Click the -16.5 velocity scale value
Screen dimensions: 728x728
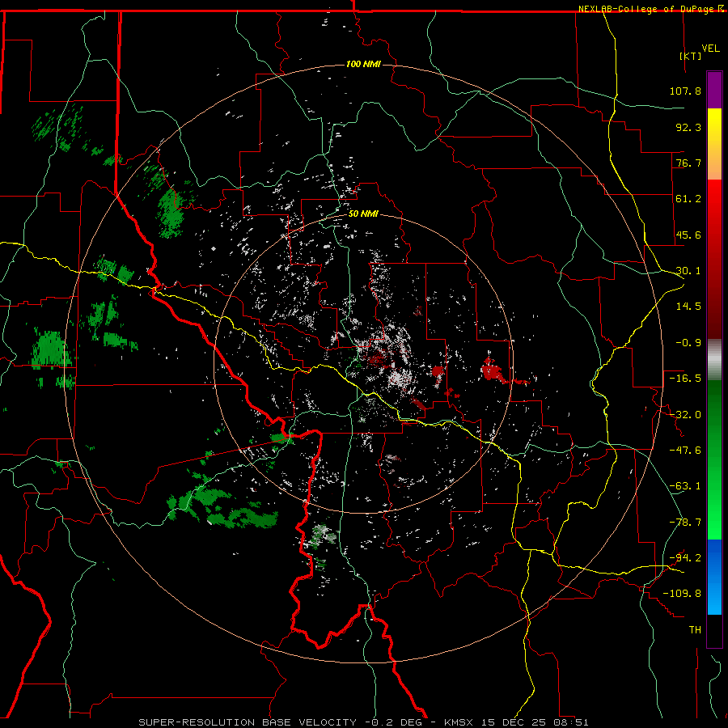(685, 379)
